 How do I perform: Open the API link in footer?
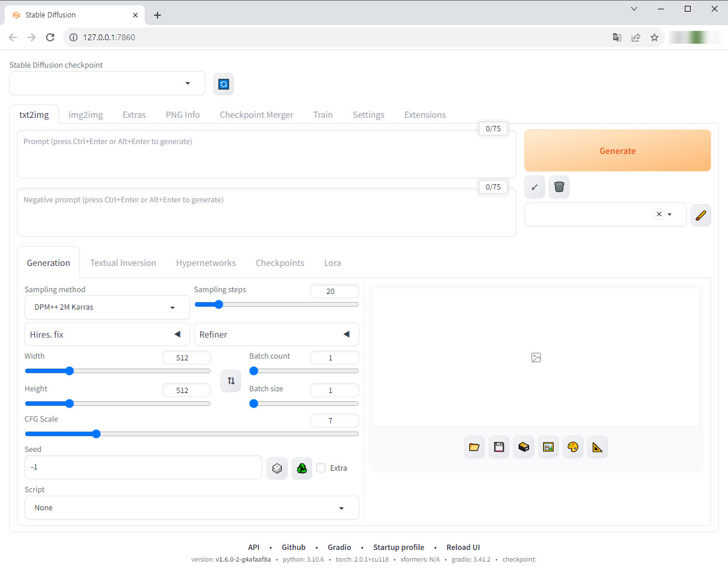click(x=254, y=547)
